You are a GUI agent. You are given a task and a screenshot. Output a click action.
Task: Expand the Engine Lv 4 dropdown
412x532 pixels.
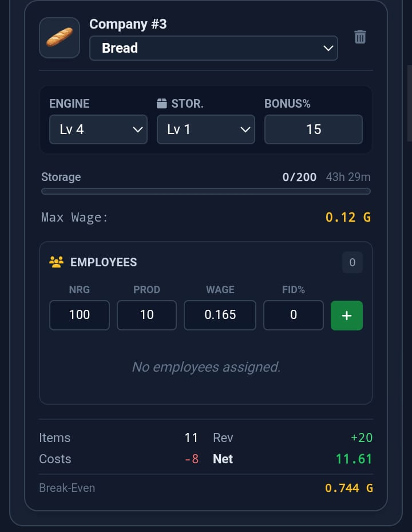tap(98, 129)
